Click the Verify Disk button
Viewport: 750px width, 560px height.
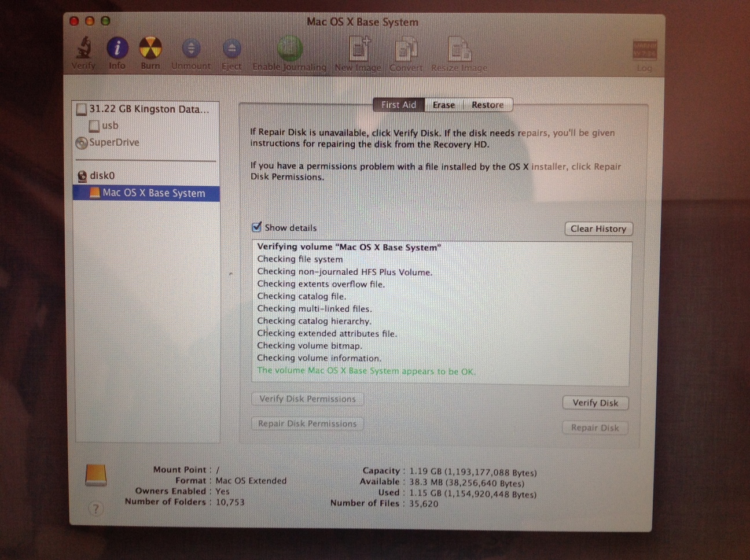pos(595,403)
